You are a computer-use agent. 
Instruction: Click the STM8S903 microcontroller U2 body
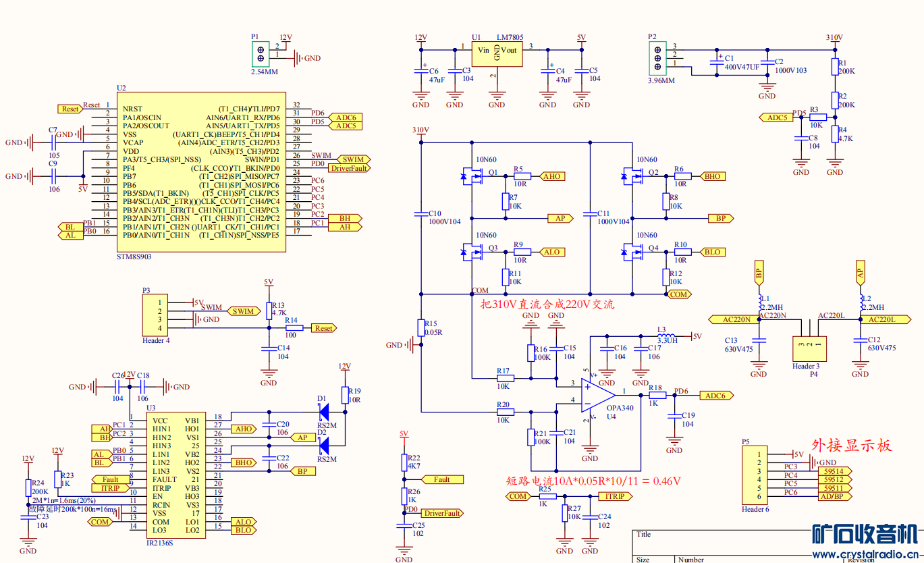point(200,172)
